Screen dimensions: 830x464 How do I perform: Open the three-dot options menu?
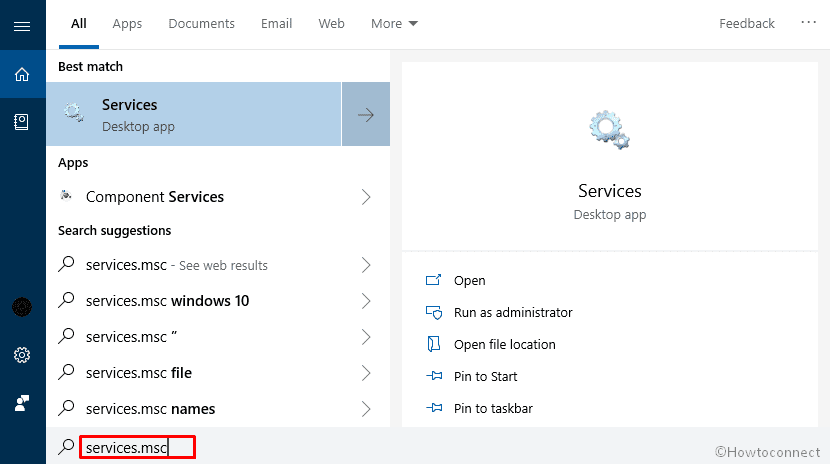click(x=808, y=22)
